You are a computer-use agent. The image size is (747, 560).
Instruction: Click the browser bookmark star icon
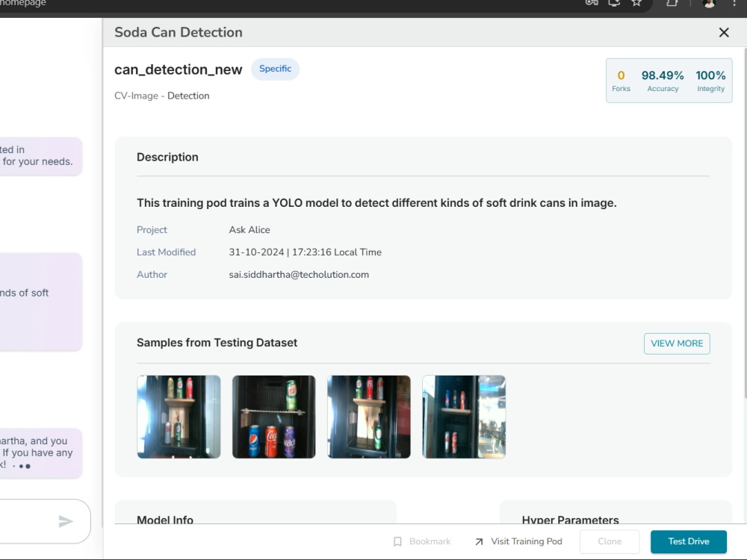tap(636, 3)
